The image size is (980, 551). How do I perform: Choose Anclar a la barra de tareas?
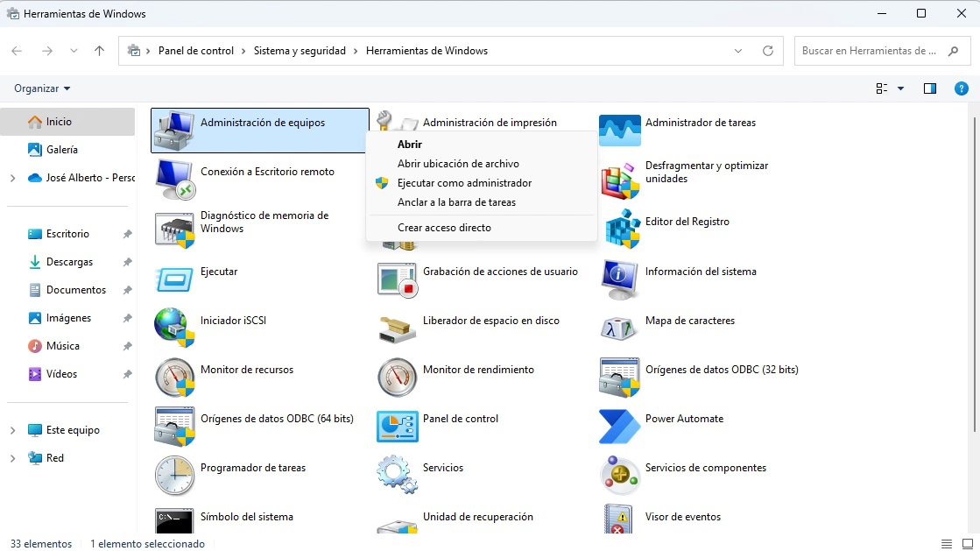pyautogui.click(x=482, y=202)
